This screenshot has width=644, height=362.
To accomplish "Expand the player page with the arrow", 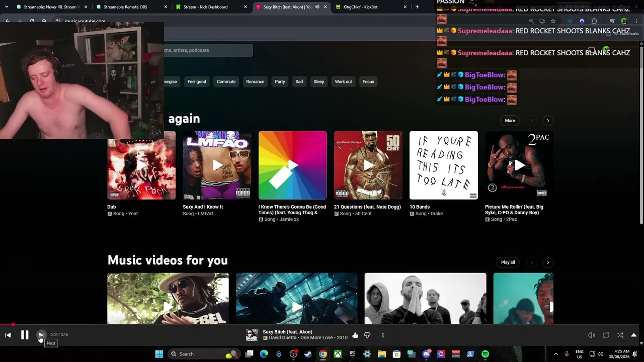I will tap(634, 335).
